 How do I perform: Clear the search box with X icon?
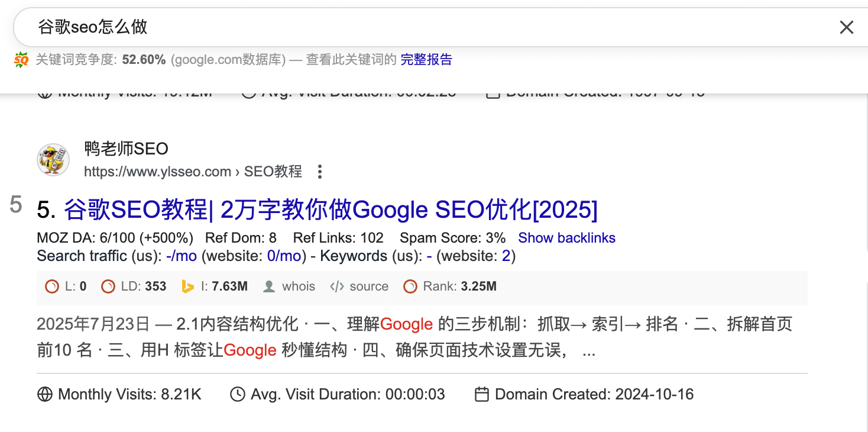pos(847,27)
